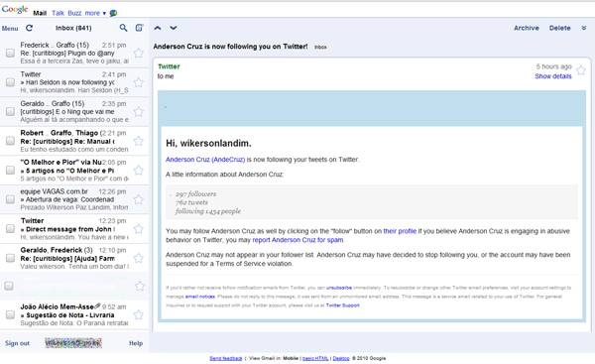This screenshot has width=595, height=364.
Task: Open the Menu in mail header
Action: 10,28
